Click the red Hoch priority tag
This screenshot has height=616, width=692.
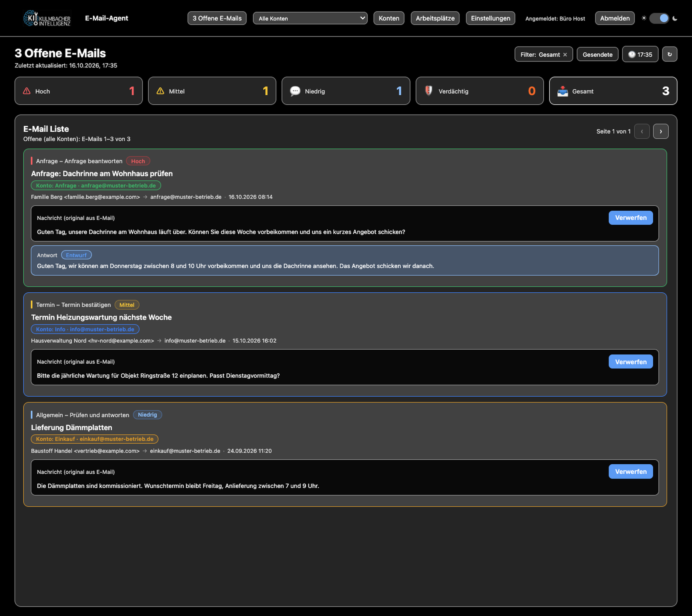(x=138, y=161)
